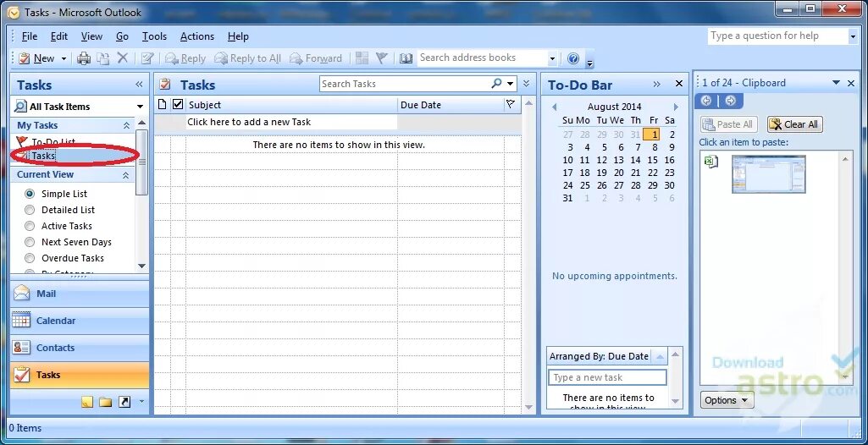Collapse the Current View section
868x445 pixels.
click(126, 174)
